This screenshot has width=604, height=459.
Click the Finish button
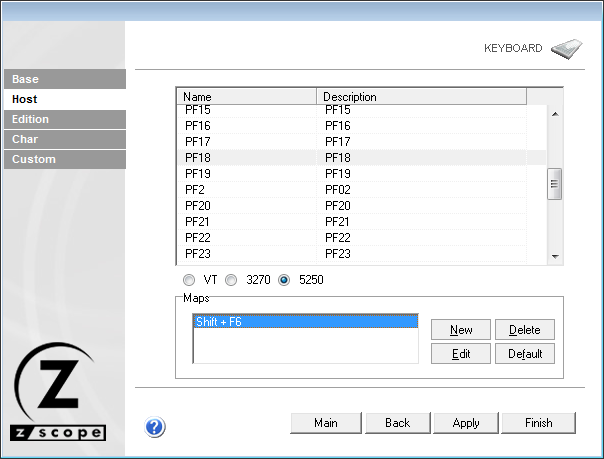(539, 423)
